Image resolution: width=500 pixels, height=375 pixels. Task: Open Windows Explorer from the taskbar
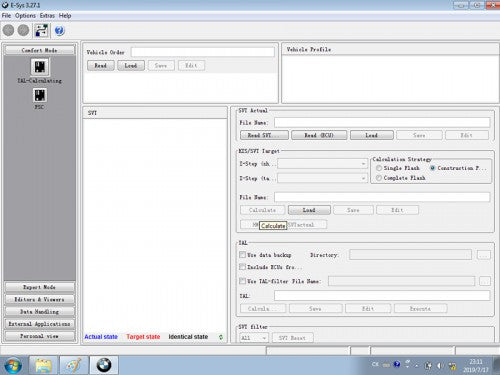pos(44,365)
